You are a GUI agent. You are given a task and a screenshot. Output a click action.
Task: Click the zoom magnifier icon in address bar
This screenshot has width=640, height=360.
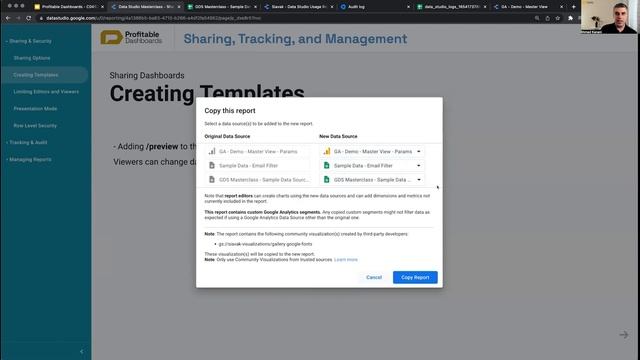coord(537,18)
